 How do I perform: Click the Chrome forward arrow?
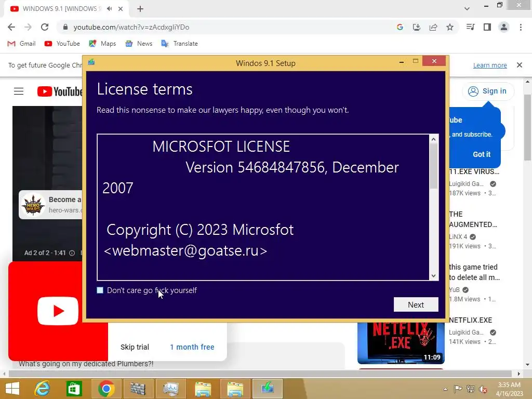(x=28, y=27)
